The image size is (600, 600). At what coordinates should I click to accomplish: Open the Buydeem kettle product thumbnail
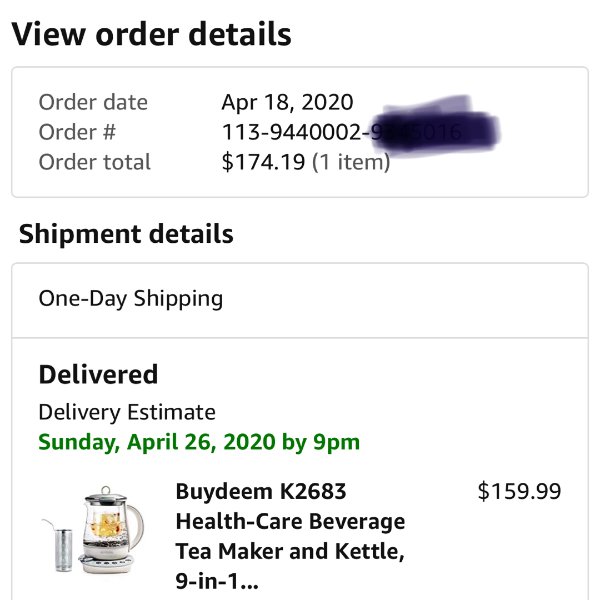click(x=93, y=530)
